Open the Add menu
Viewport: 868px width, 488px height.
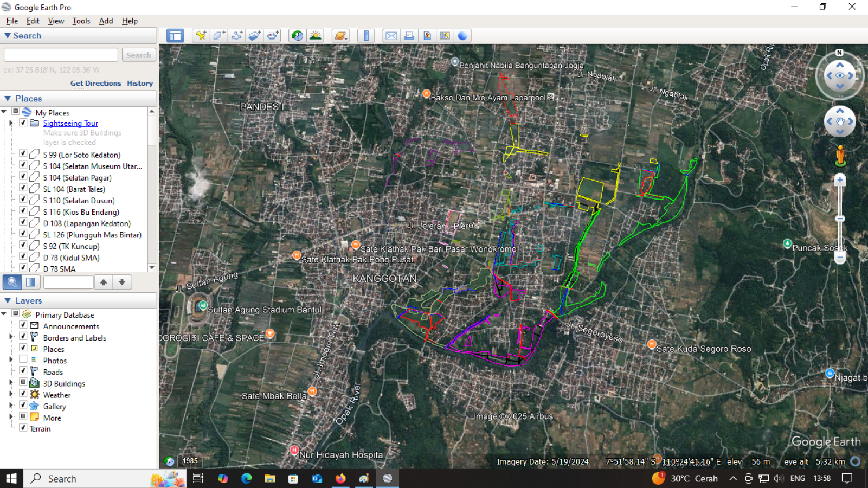point(106,21)
